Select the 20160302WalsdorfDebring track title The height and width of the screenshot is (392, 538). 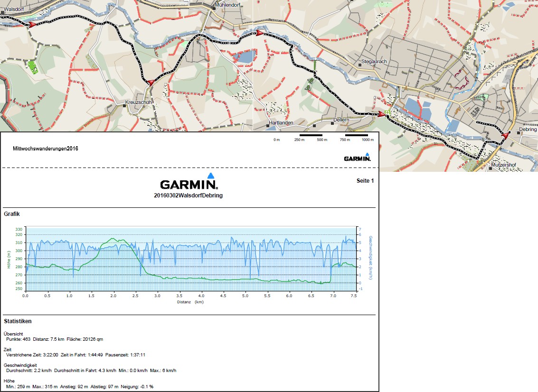pos(188,196)
